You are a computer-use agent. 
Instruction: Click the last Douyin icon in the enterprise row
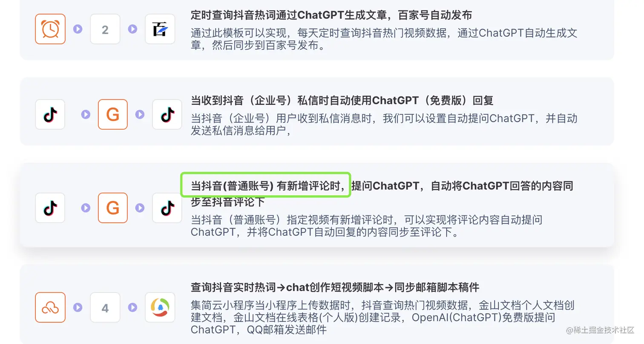coord(167,114)
